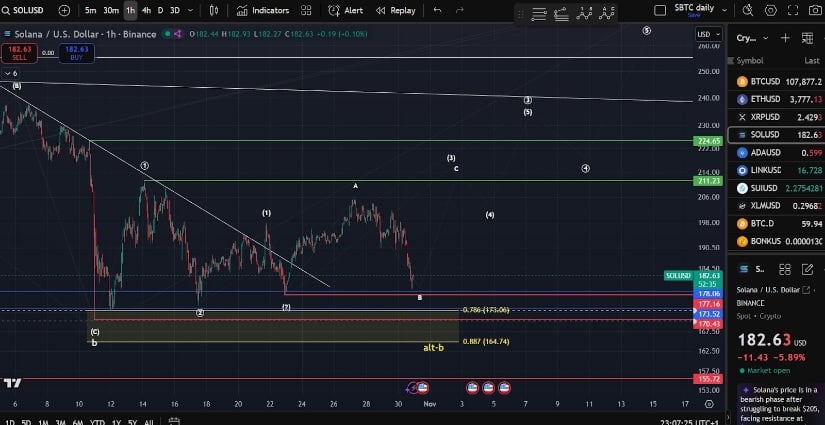Click the compare symbol plus button
Viewport: 825px width, 425px height.
64,10
